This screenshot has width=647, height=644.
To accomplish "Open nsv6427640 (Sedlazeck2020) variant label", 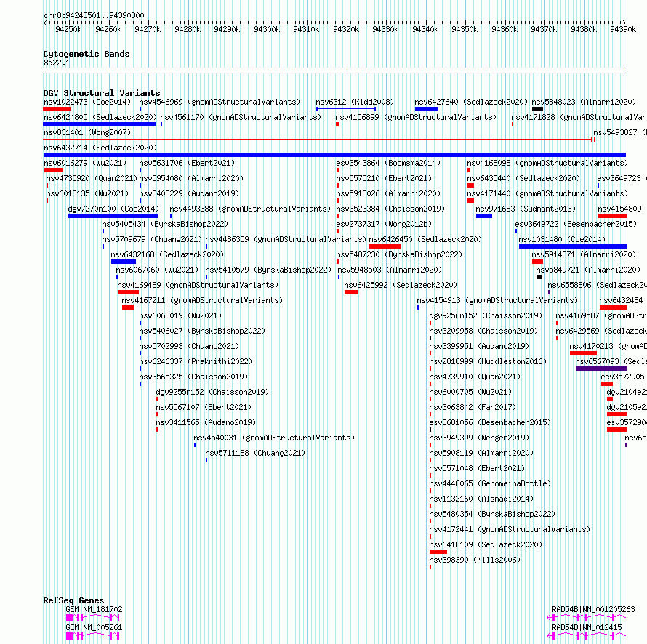I will [471, 102].
